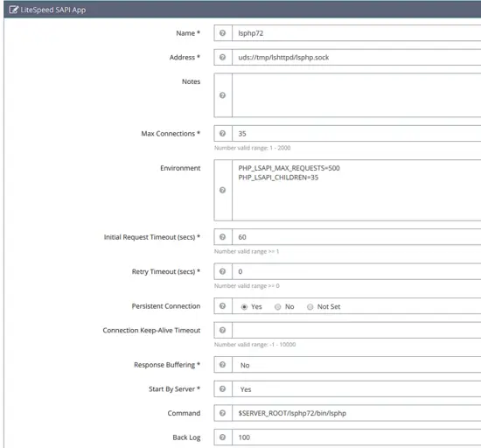Open help icon for Initial Request Timeout

tap(223, 236)
